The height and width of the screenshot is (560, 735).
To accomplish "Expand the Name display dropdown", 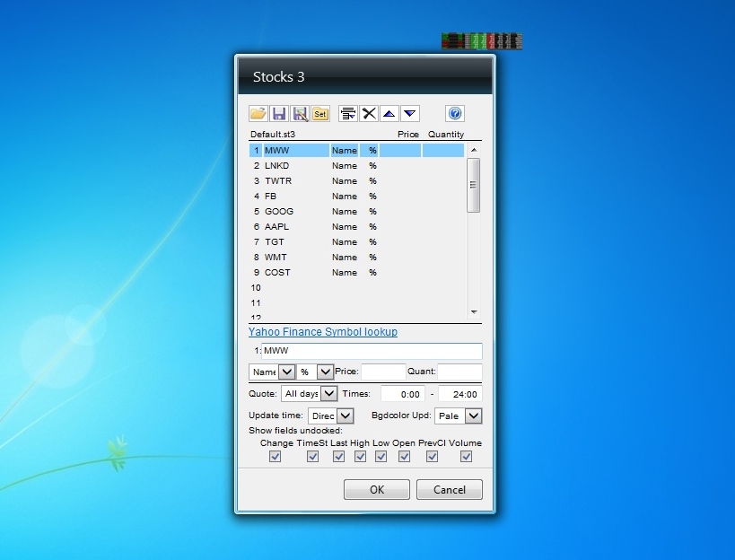I will click(x=287, y=372).
